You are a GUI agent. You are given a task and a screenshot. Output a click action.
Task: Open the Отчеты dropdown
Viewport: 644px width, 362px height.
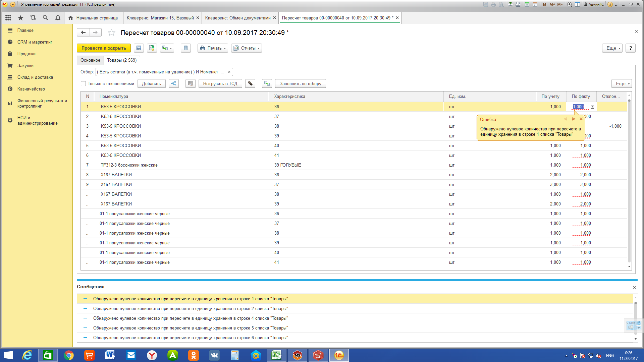click(x=247, y=48)
